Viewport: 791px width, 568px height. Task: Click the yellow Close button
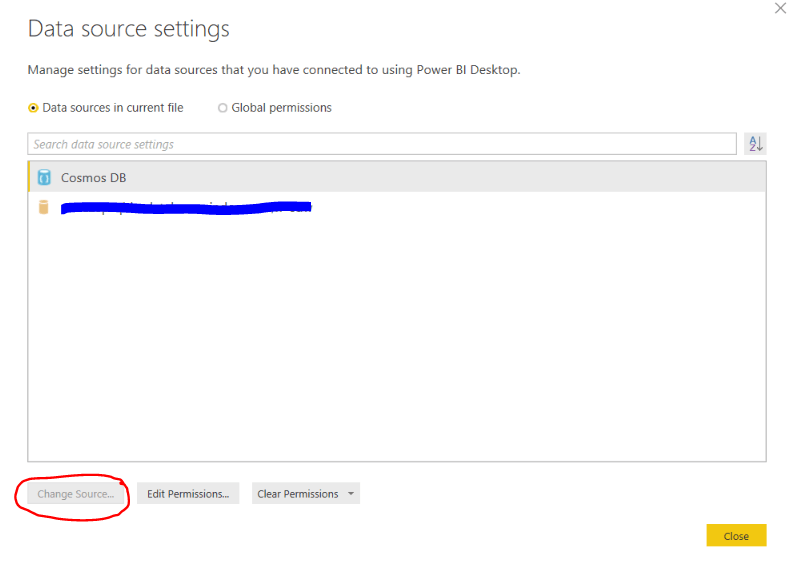pyautogui.click(x=736, y=536)
